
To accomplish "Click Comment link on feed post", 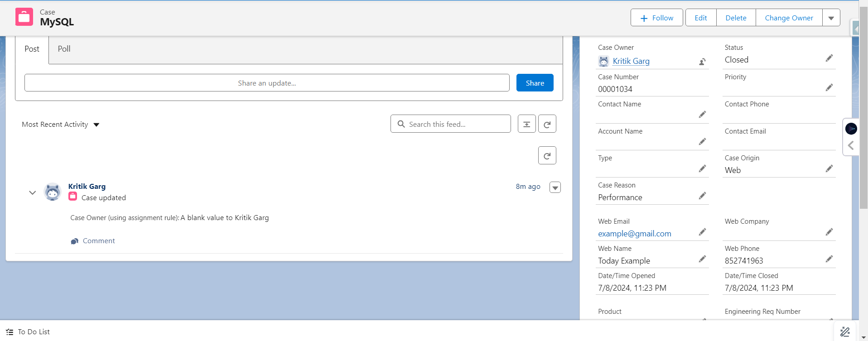I will pyautogui.click(x=93, y=241).
